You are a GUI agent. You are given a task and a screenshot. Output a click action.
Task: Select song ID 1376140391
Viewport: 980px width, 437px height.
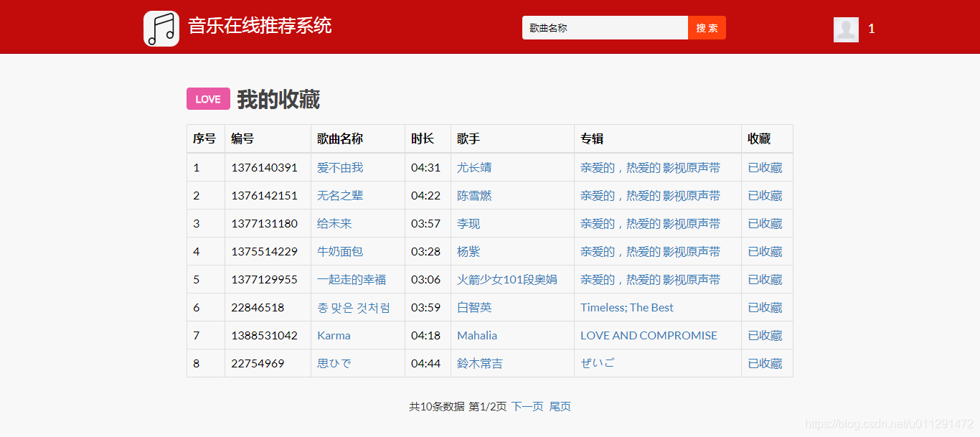pyautogui.click(x=264, y=168)
